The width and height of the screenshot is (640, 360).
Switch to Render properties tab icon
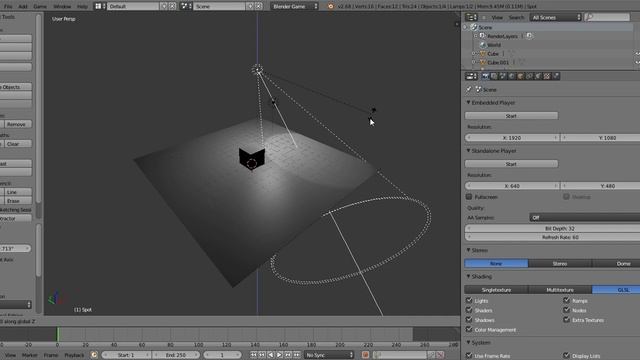(485, 76)
